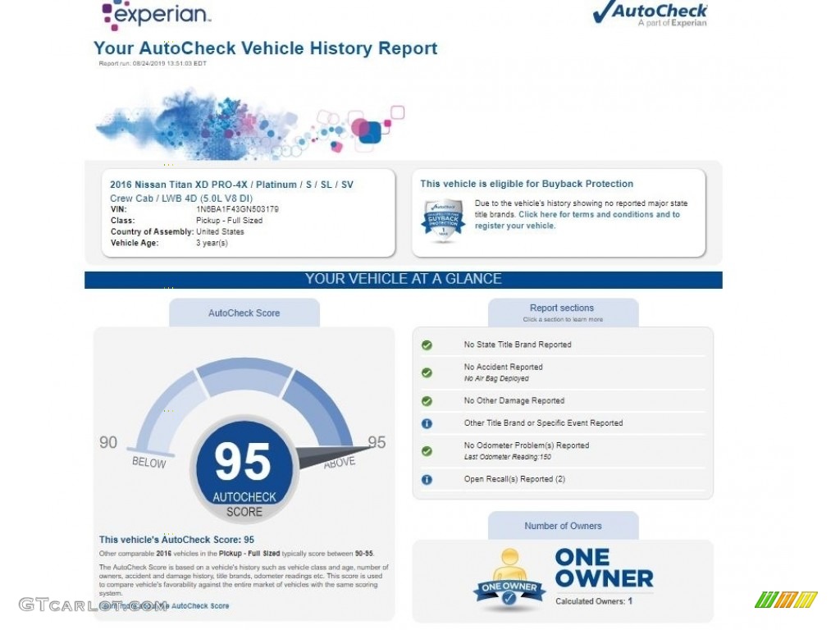
Task: Open the Report sections tab
Action: tap(562, 313)
